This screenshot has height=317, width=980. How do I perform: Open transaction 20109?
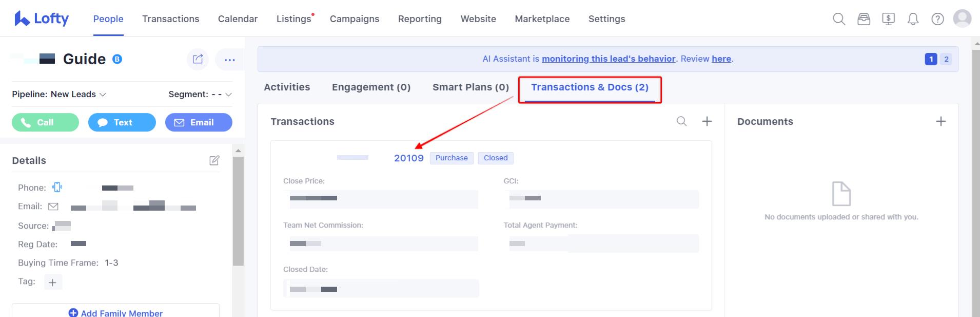click(x=409, y=158)
